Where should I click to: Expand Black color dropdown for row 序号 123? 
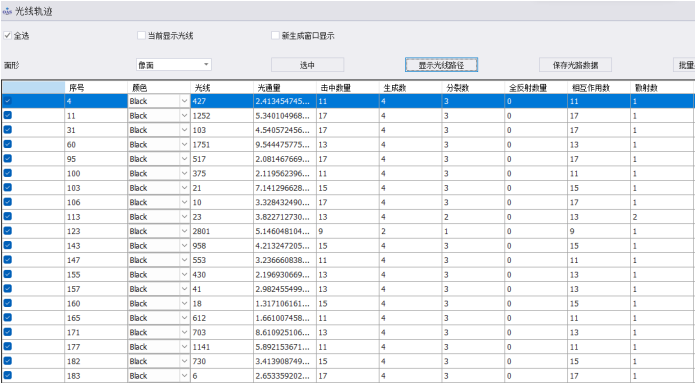click(x=184, y=231)
